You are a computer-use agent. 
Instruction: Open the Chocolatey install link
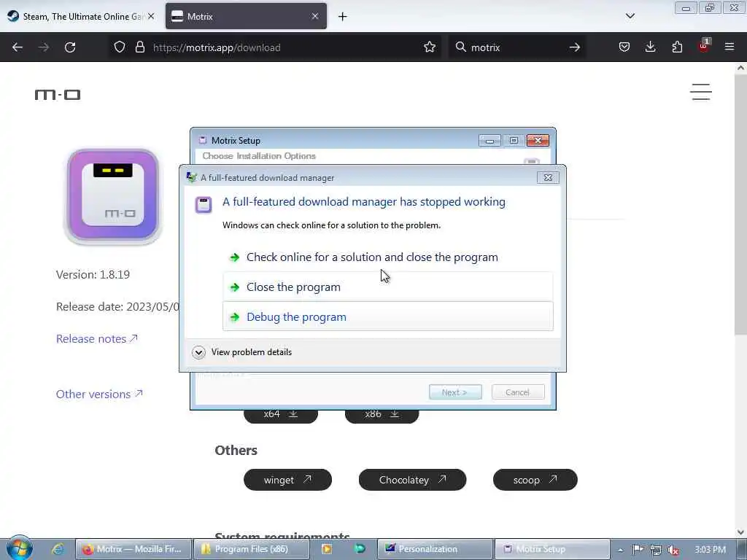[412, 480]
